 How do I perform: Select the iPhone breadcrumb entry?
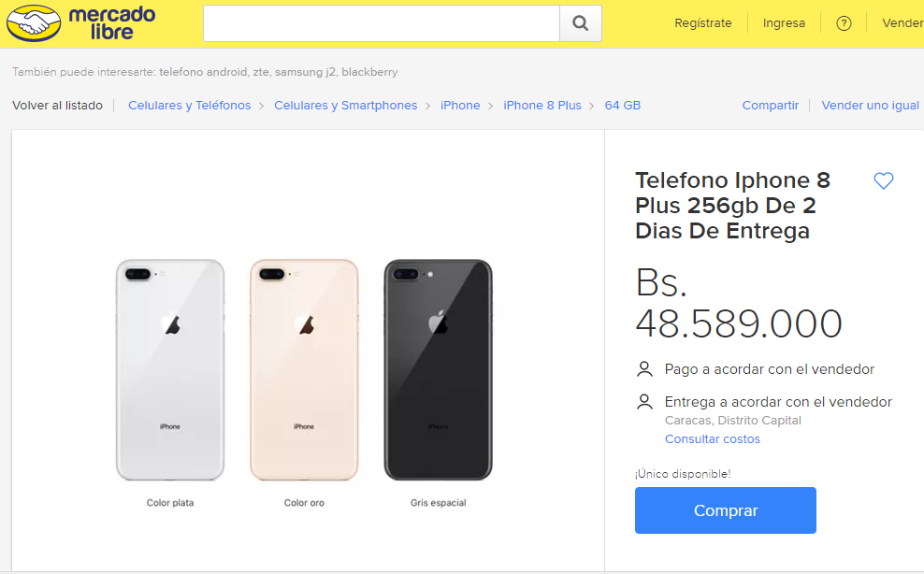tap(460, 106)
